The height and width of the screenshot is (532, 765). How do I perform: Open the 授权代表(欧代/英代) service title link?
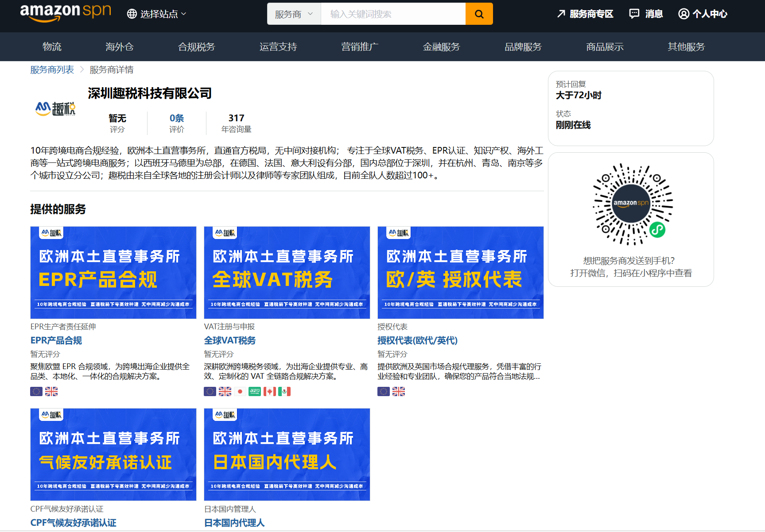[417, 340]
